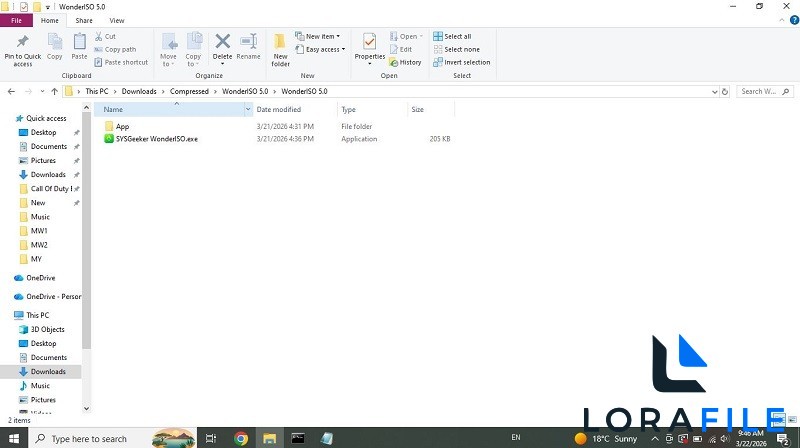800x448 pixels.
Task: Click the Search WonderISO field
Action: click(x=765, y=91)
